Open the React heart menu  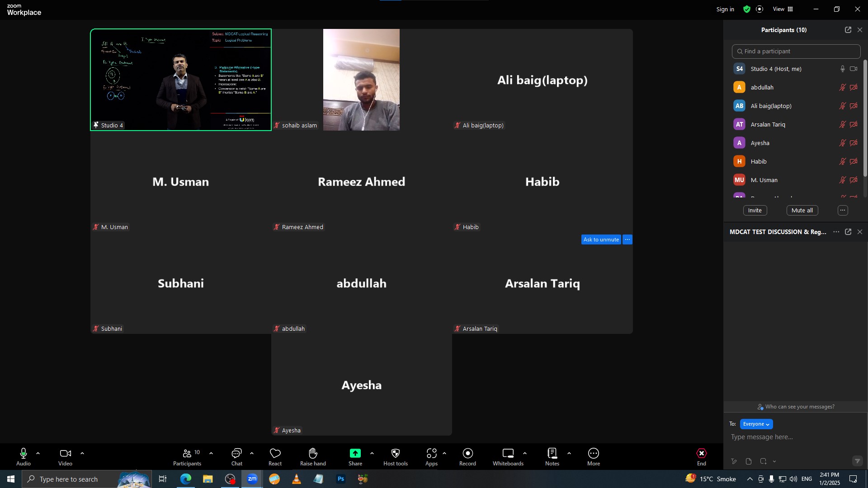click(275, 456)
